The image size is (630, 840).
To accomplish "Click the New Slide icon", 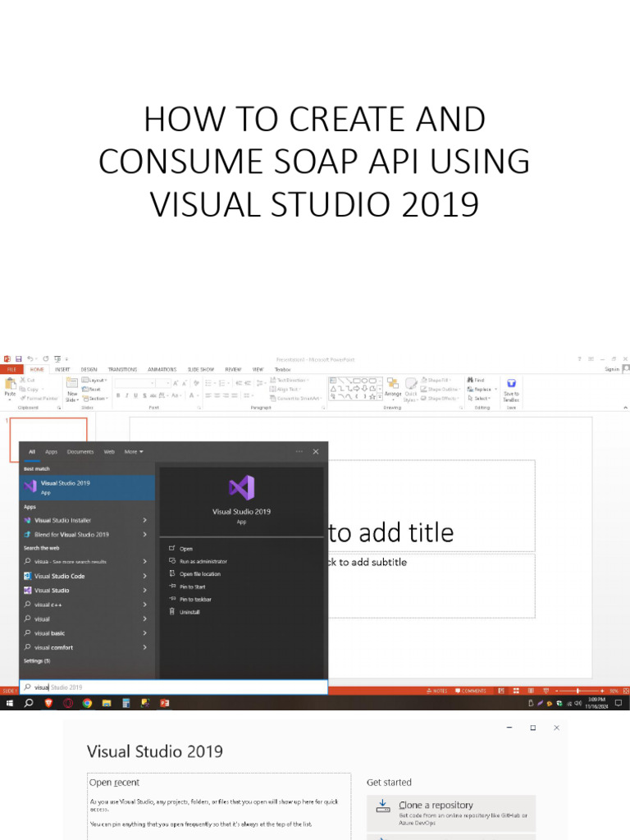I will (x=72, y=384).
